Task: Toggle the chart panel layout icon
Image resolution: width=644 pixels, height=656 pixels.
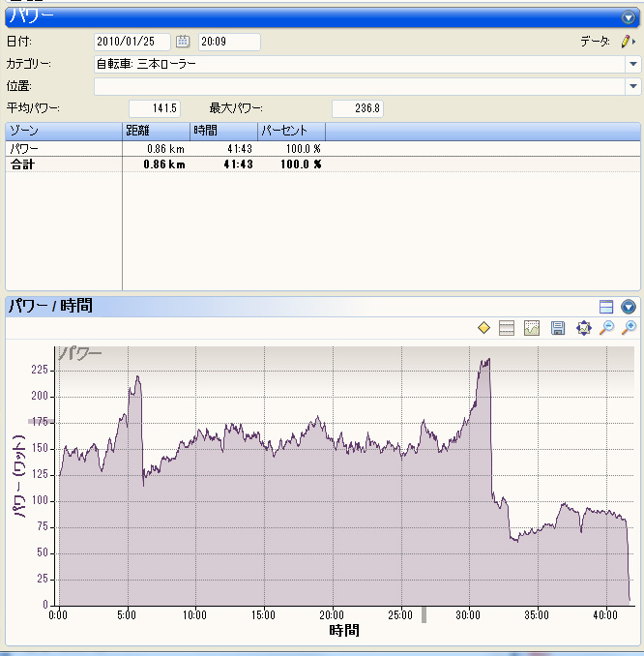Action: [x=606, y=307]
